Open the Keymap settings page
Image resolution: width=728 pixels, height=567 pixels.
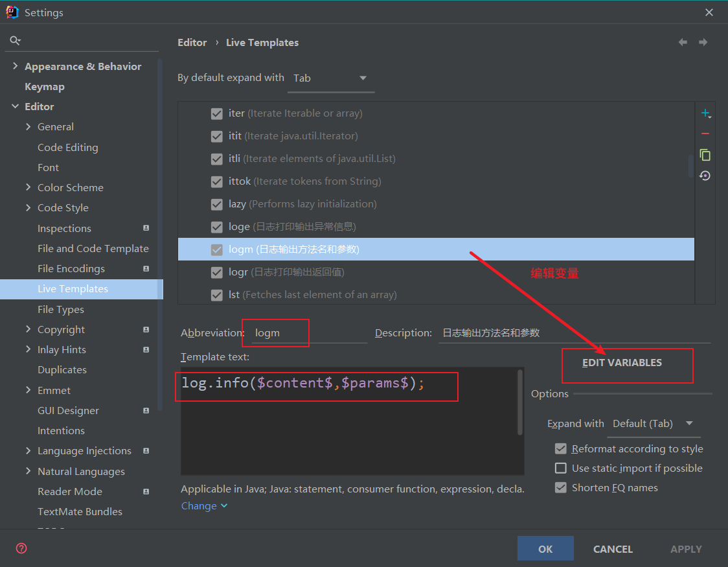click(x=45, y=86)
